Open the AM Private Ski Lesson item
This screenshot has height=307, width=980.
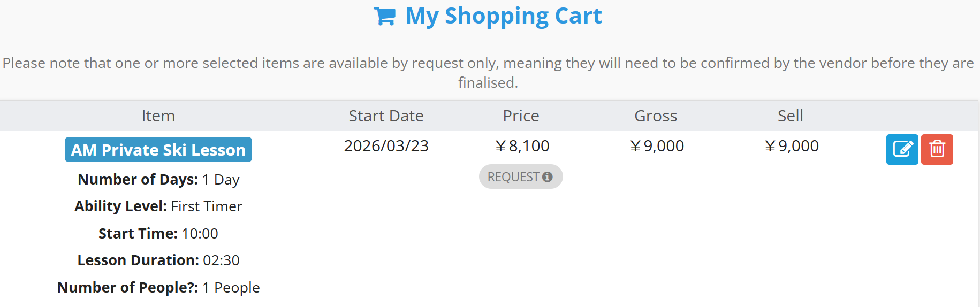click(158, 150)
